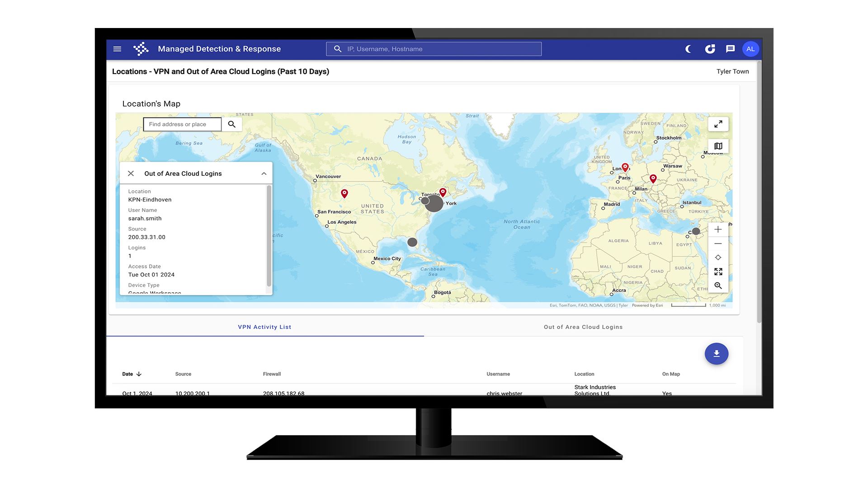Click the gray marker near Florida

pyautogui.click(x=412, y=242)
